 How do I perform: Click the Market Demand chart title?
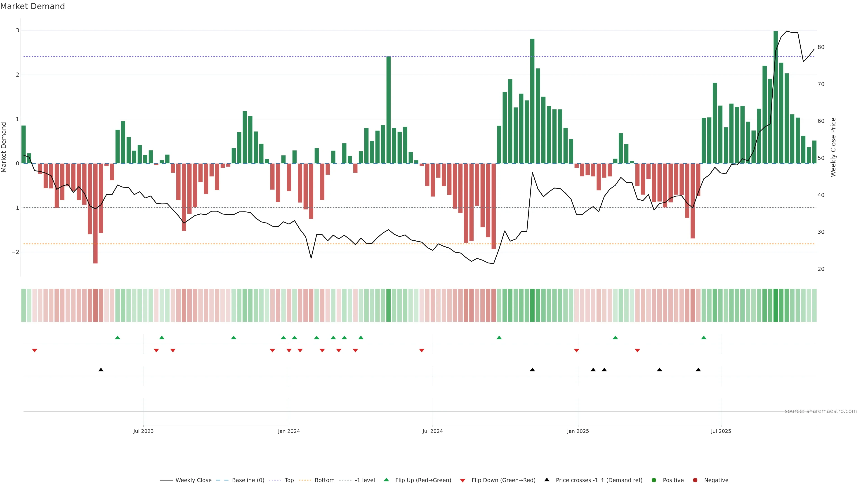[32, 6]
